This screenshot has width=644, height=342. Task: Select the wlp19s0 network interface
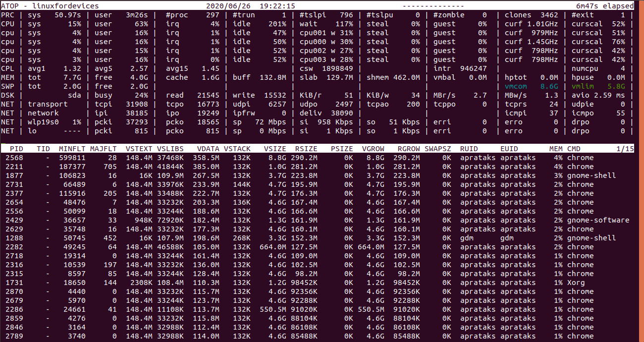43,122
